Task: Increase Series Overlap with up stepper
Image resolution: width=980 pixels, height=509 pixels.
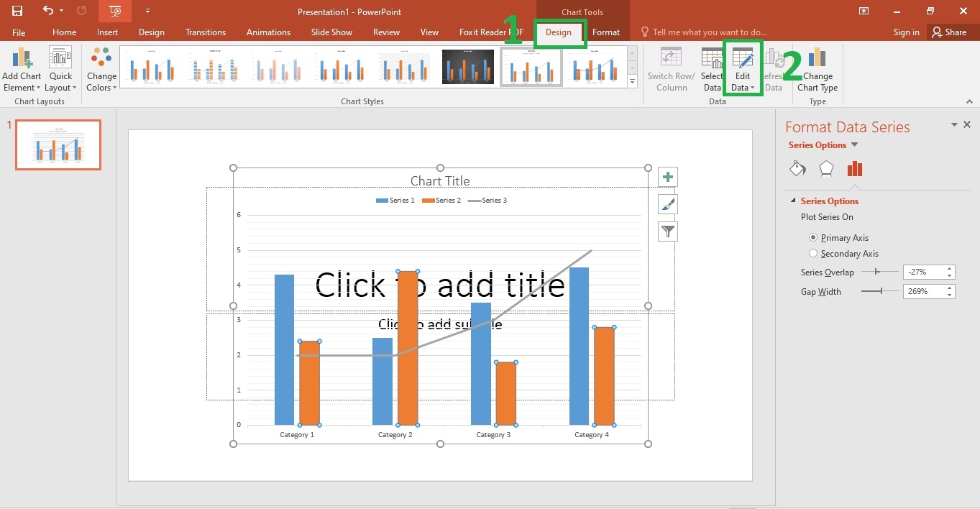Action: pyautogui.click(x=950, y=269)
